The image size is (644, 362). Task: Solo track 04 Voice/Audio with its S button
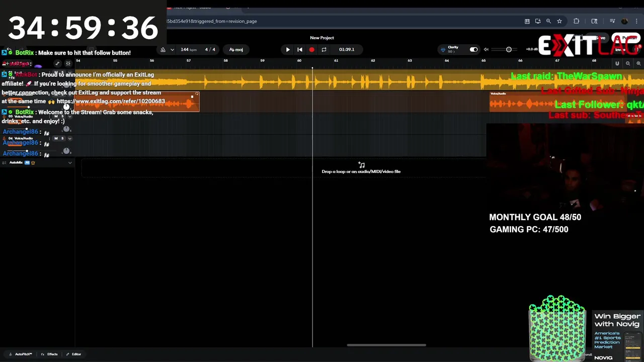[x=62, y=138]
